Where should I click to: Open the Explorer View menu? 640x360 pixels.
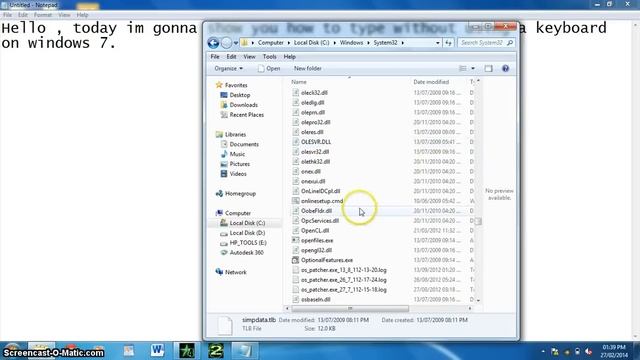(x=249, y=57)
